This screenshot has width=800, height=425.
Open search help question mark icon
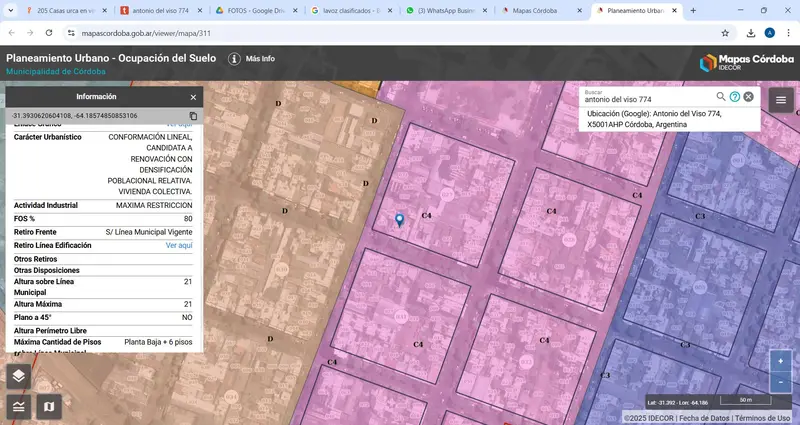point(735,97)
